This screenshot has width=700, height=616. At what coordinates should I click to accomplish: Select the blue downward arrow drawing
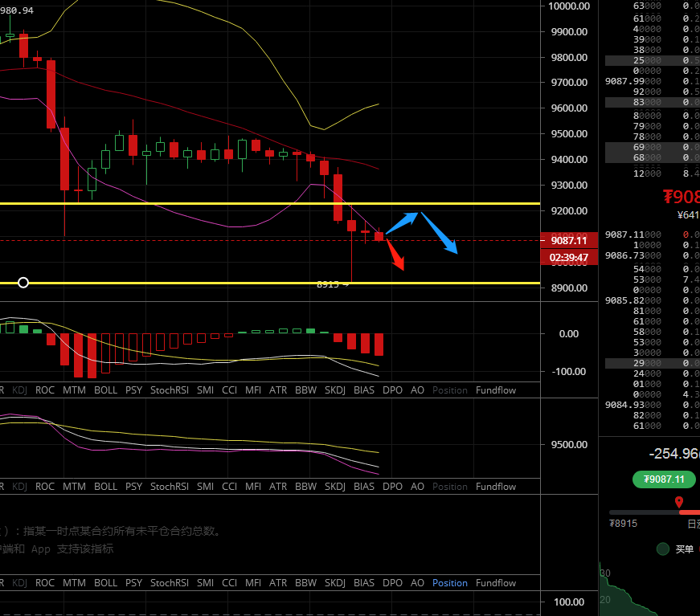pos(439,233)
